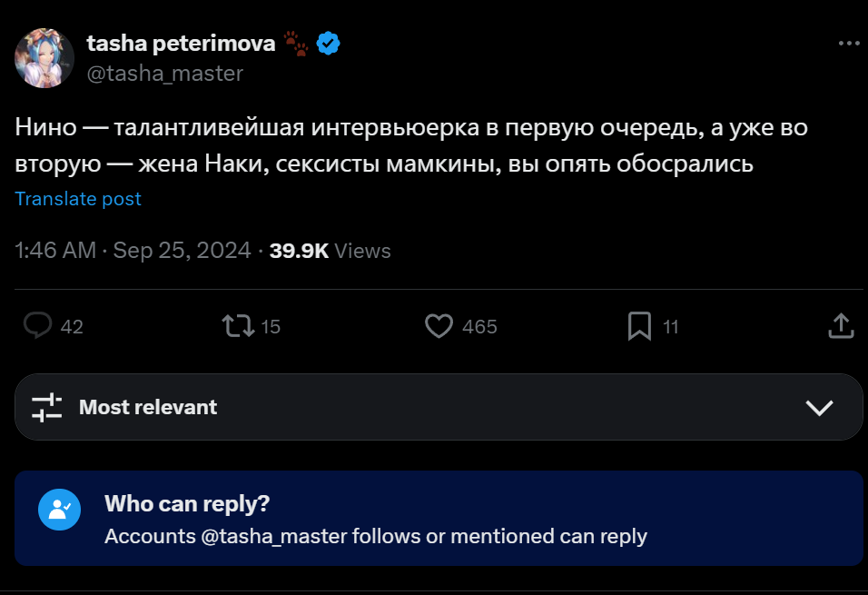Open the share post icon
This screenshot has height=595, width=868.
pyautogui.click(x=841, y=325)
